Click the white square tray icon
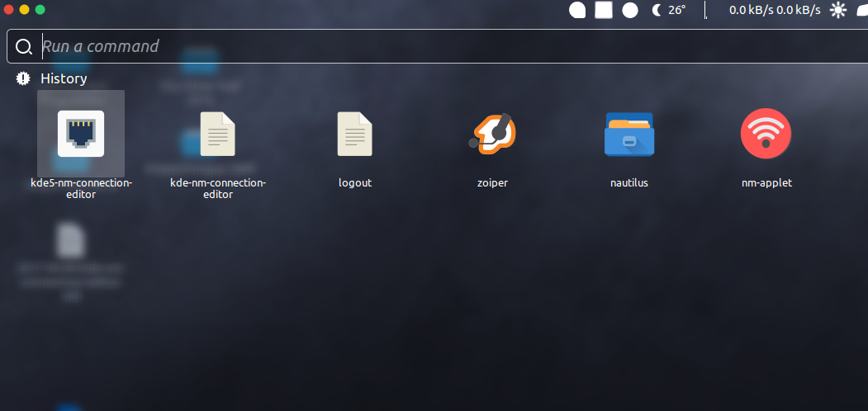The height and width of the screenshot is (411, 868). 604,10
